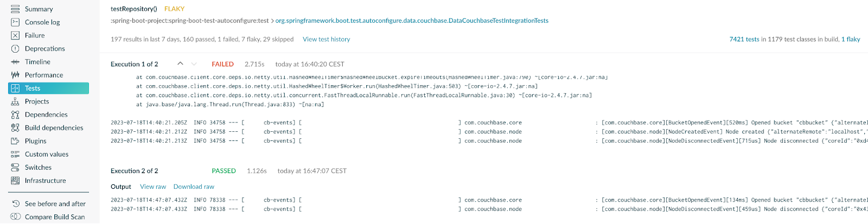Click the Deprecations warning icon
868x224 pixels.
click(x=15, y=49)
